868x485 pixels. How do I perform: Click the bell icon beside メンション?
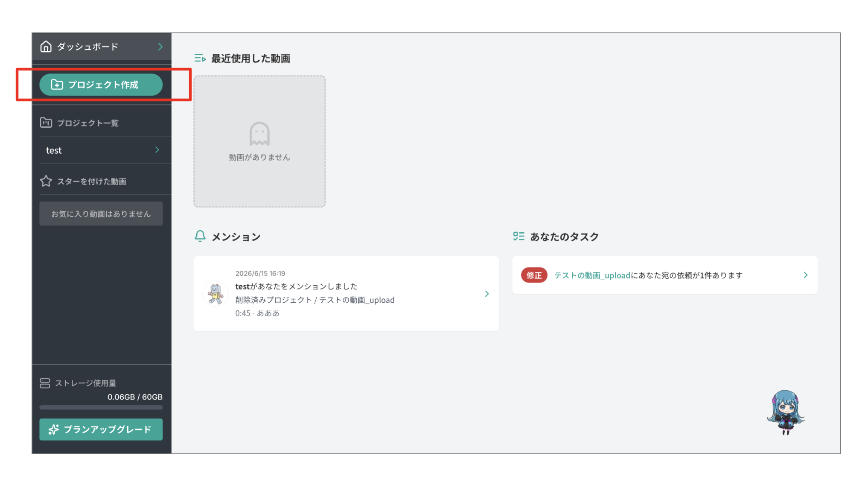coord(200,236)
